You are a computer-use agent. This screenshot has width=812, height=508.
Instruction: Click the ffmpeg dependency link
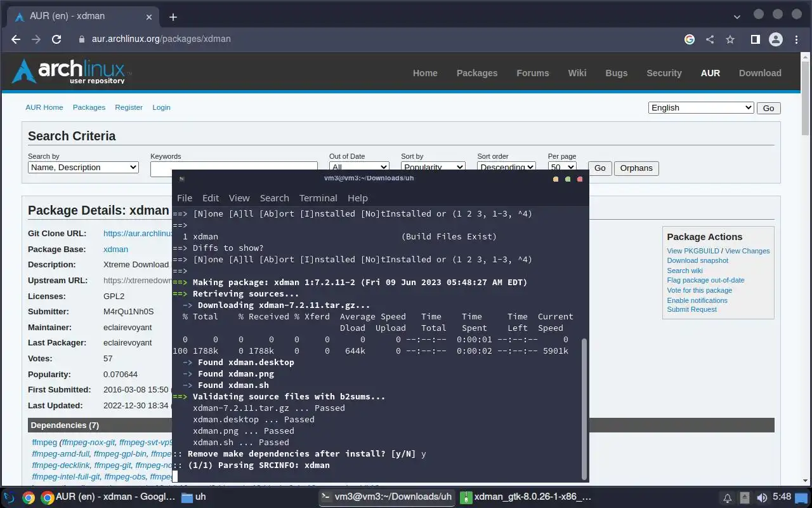point(44,443)
